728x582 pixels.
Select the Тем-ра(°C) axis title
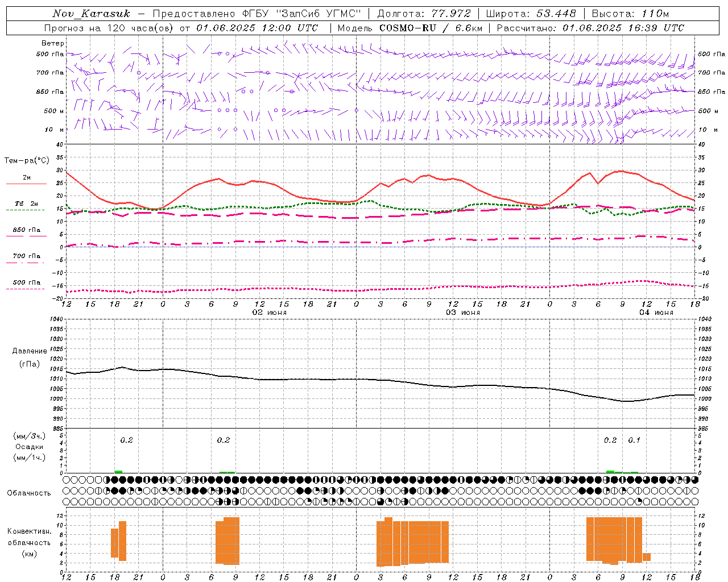coord(27,161)
